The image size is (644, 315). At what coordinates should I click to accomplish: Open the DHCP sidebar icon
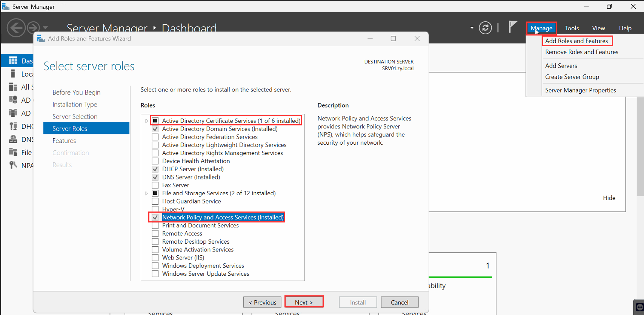[x=13, y=126]
